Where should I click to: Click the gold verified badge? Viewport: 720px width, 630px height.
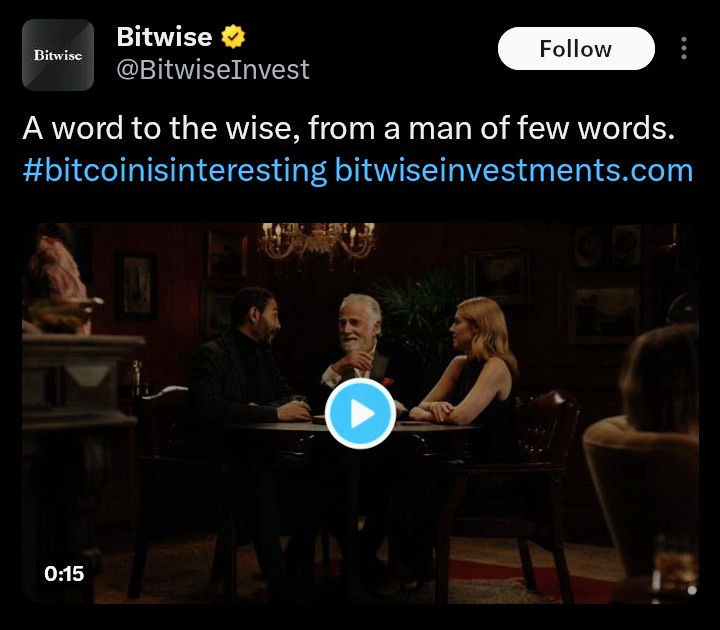pos(233,37)
